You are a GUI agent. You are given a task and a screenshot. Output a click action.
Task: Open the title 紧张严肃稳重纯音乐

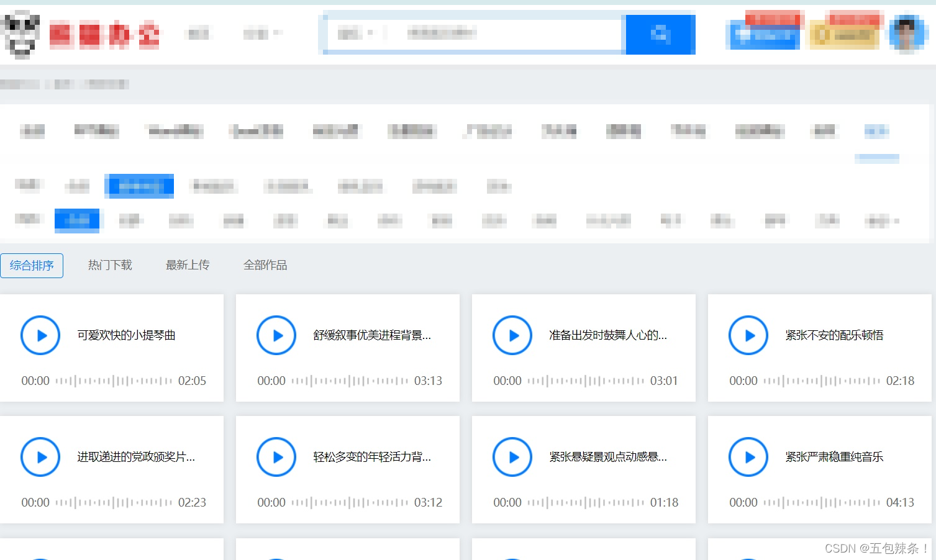point(834,457)
